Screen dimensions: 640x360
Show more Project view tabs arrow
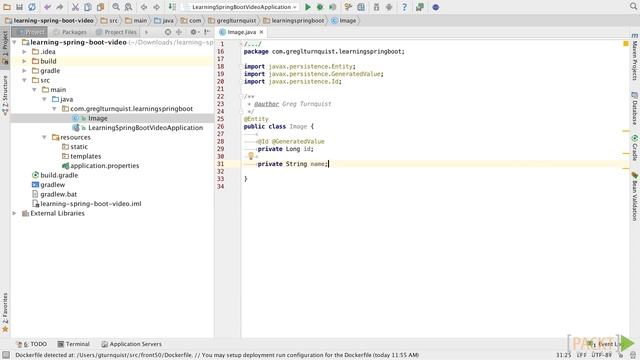(x=147, y=32)
